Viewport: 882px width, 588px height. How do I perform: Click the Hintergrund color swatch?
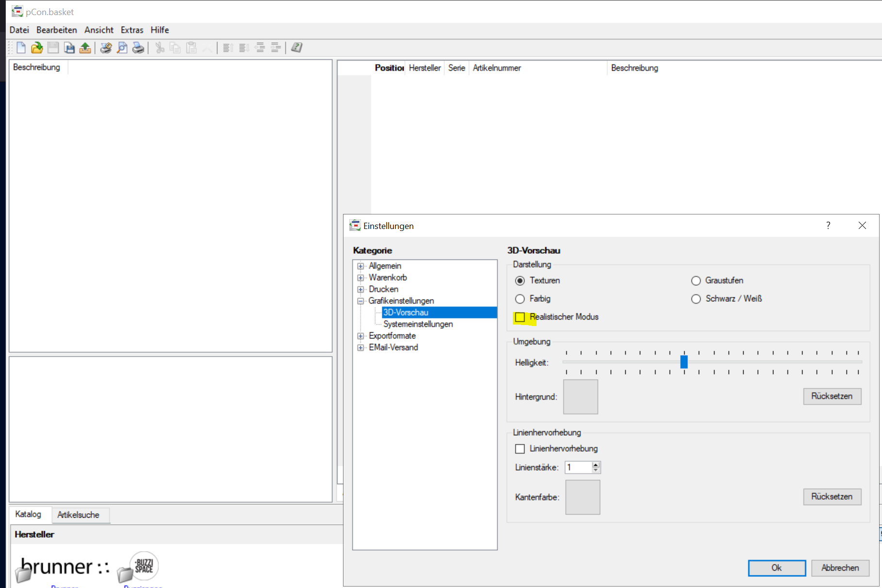[x=580, y=397]
